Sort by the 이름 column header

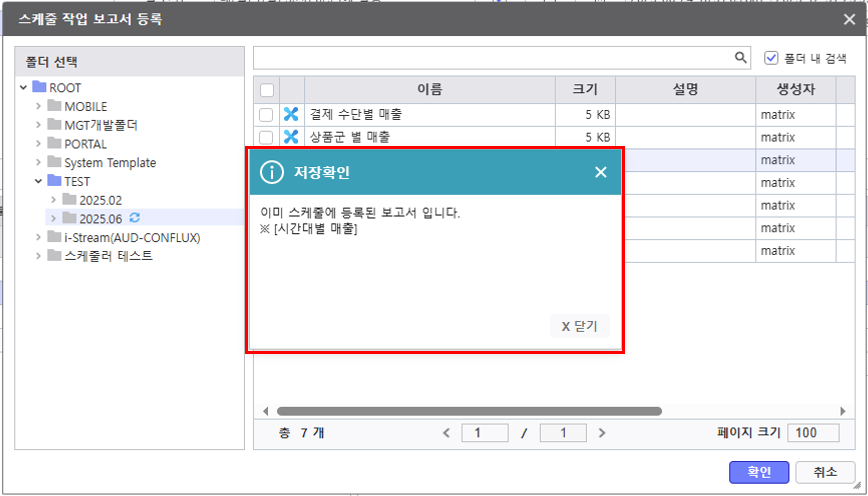point(430,90)
